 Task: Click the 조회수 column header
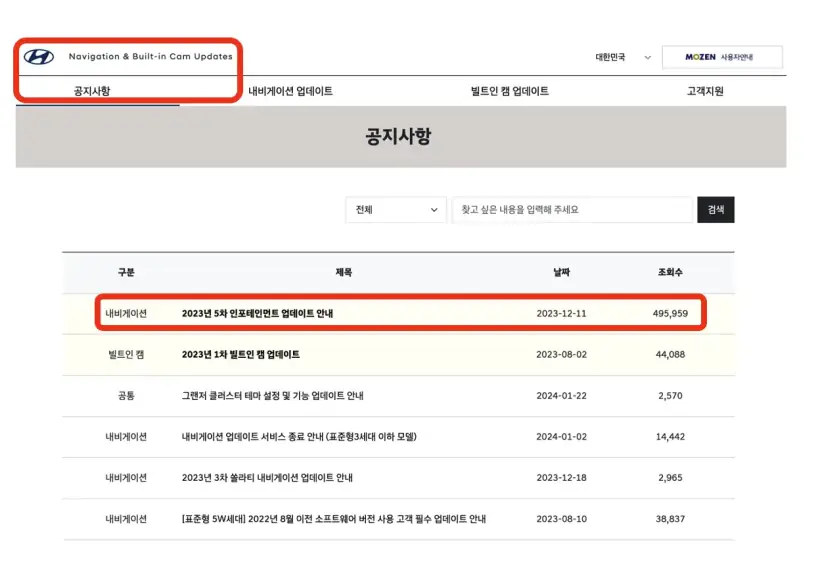coord(670,272)
